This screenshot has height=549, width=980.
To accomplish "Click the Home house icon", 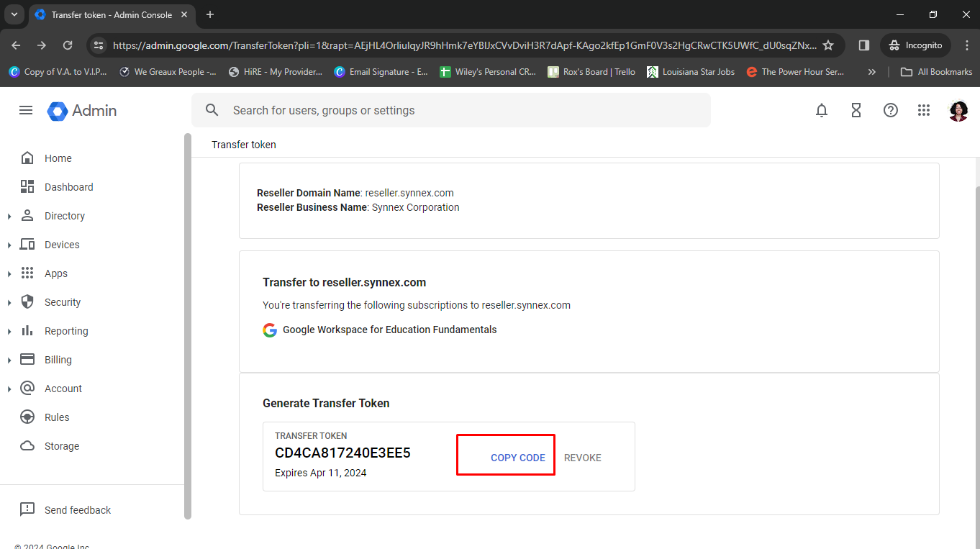I will pyautogui.click(x=27, y=158).
